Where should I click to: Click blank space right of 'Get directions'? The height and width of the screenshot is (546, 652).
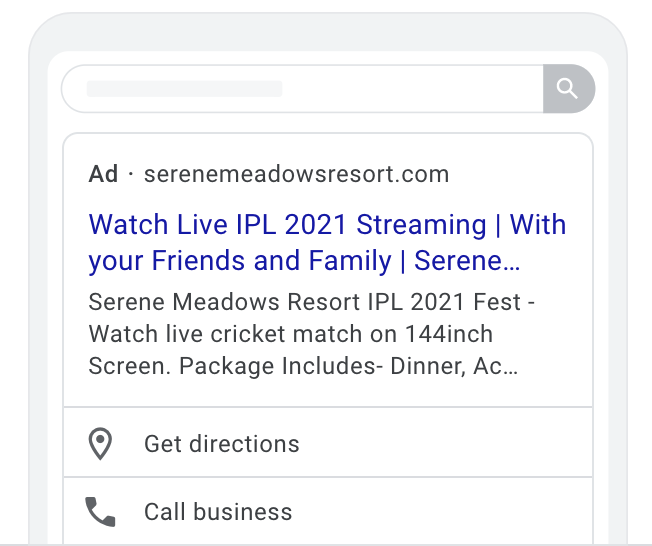445,444
